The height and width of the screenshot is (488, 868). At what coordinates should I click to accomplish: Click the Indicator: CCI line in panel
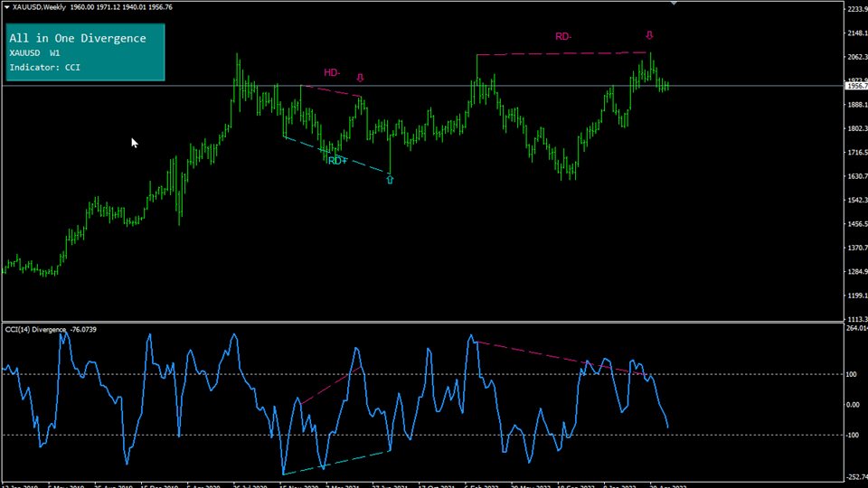point(45,68)
